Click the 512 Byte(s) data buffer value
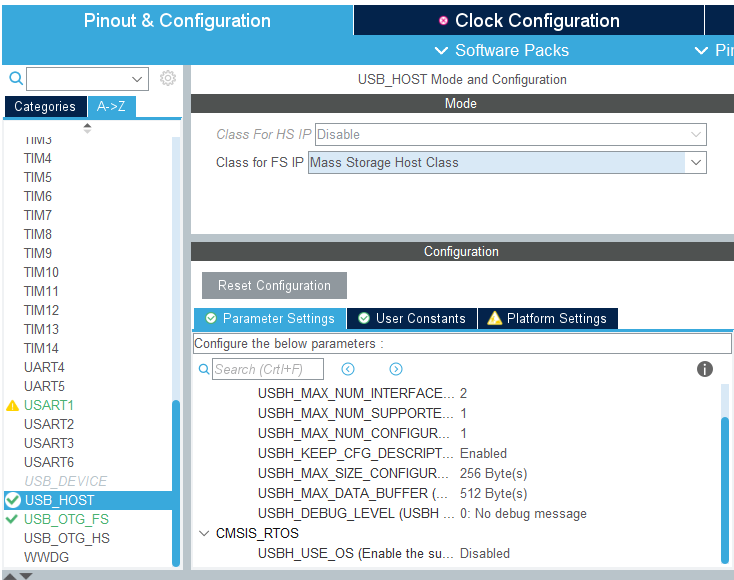The image size is (734, 580). 493,494
